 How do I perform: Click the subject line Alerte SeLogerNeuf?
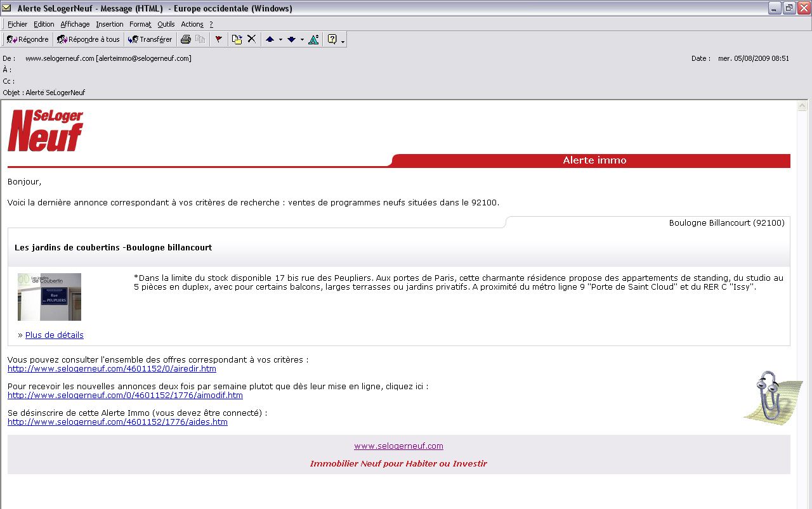[55, 93]
